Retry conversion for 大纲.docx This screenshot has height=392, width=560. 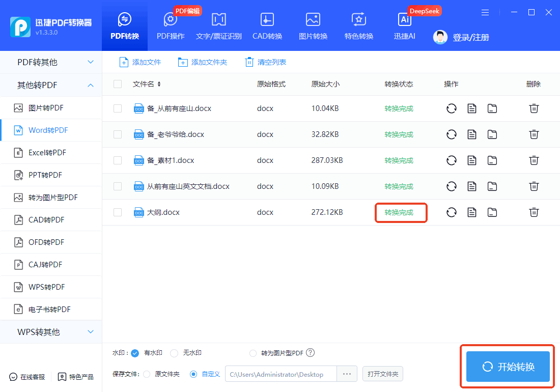coord(452,212)
